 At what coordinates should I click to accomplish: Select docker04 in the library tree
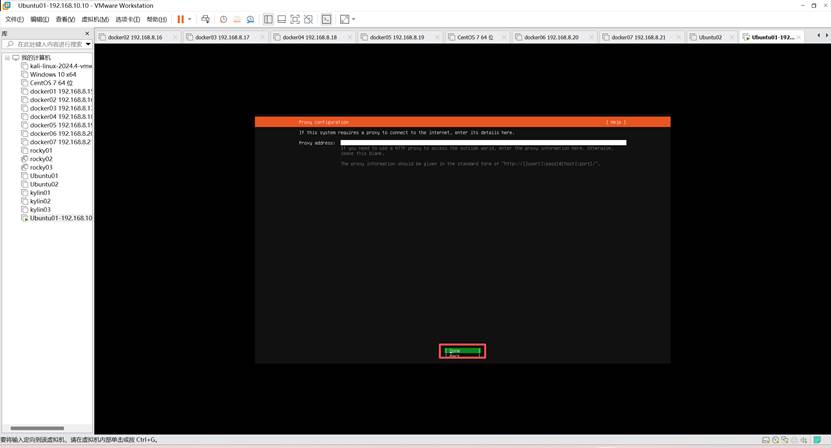click(56, 117)
